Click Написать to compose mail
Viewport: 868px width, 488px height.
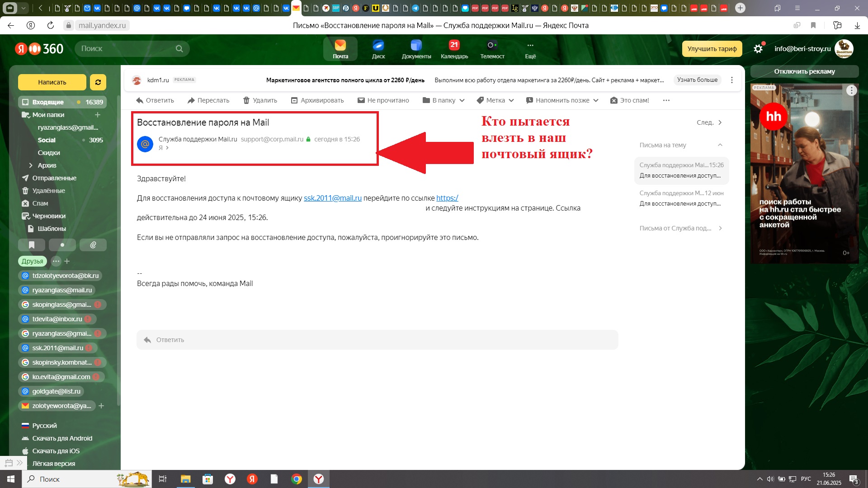[x=52, y=82]
